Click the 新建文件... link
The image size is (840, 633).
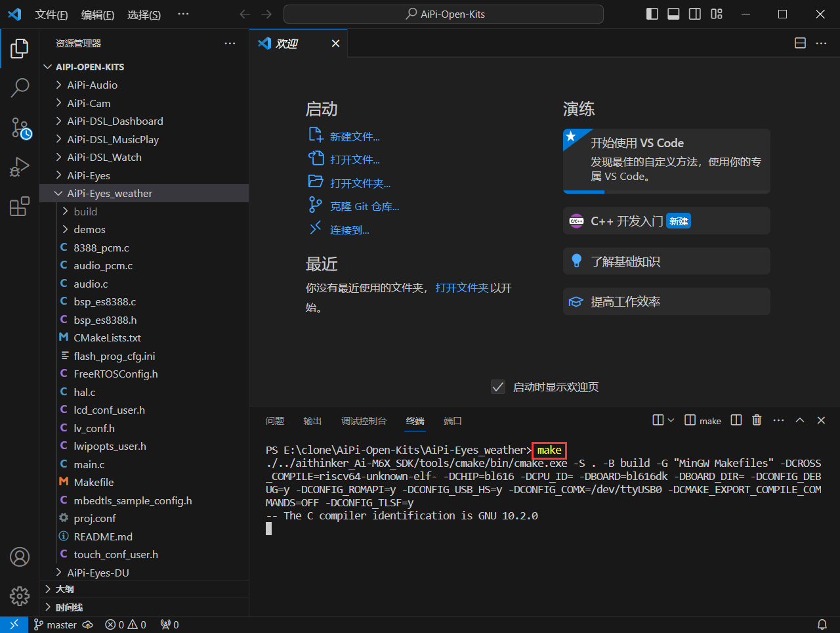pyautogui.click(x=345, y=137)
